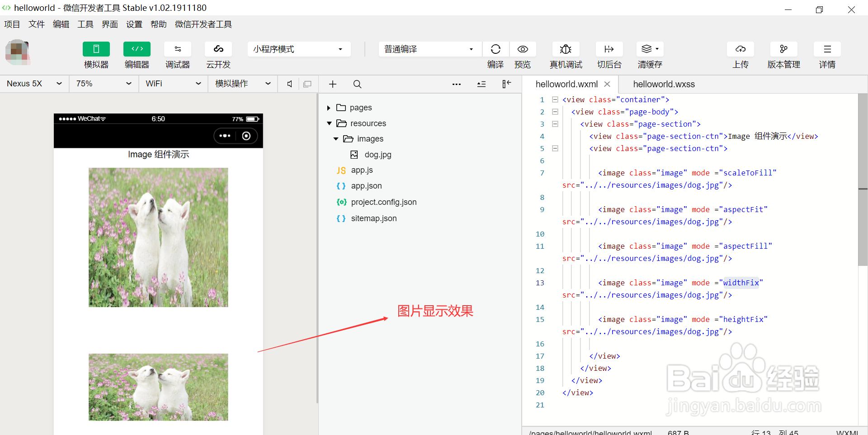Open cloud development (云开发)

[x=218, y=49]
